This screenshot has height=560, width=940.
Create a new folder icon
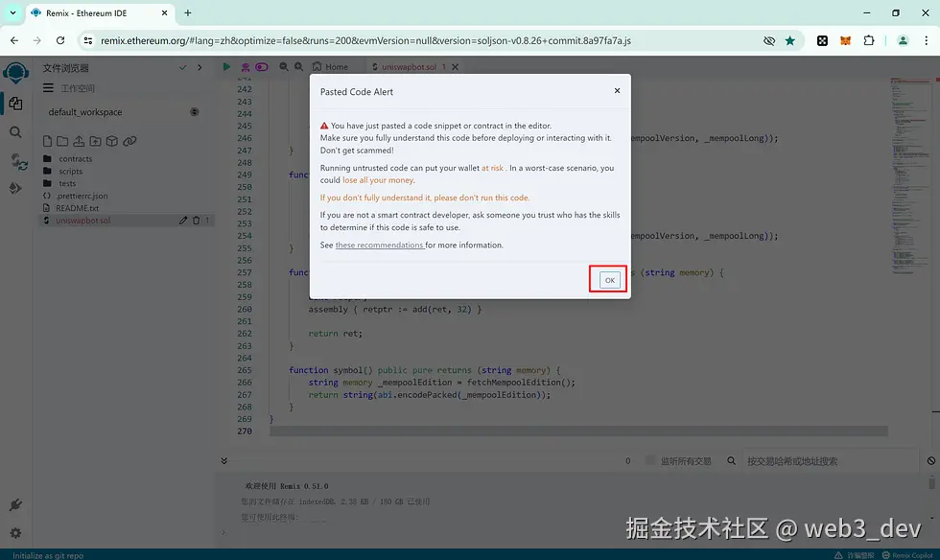62,141
